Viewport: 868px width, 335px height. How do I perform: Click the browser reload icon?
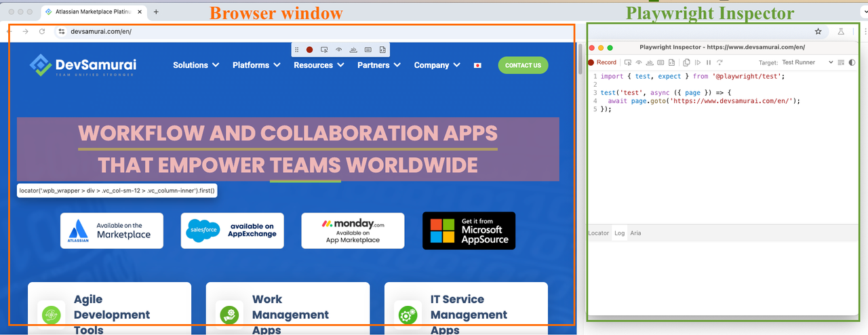(x=42, y=31)
